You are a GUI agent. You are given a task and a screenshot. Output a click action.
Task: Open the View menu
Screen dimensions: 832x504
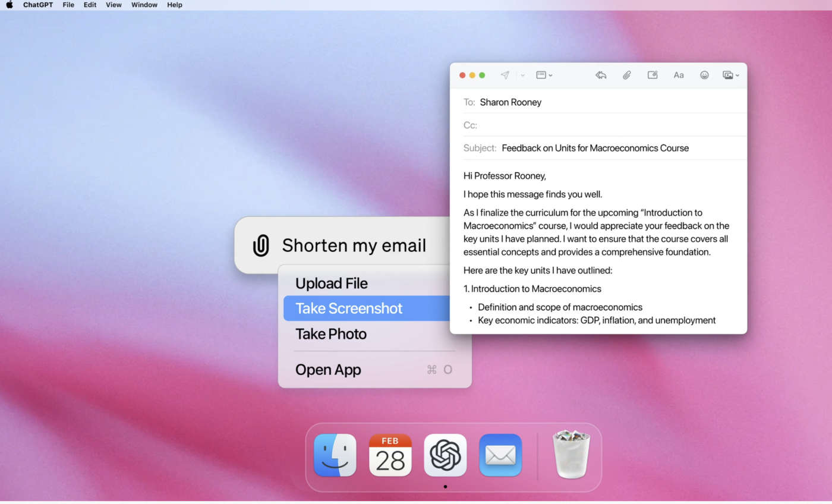(x=114, y=5)
